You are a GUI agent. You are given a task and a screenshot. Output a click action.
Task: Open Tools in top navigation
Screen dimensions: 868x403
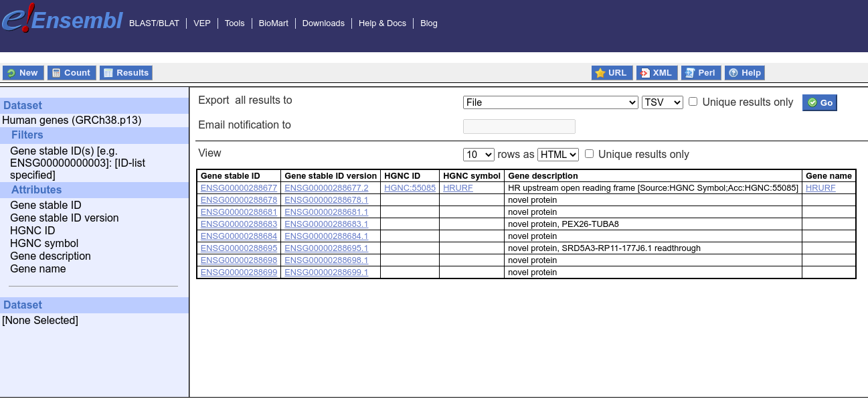(235, 23)
